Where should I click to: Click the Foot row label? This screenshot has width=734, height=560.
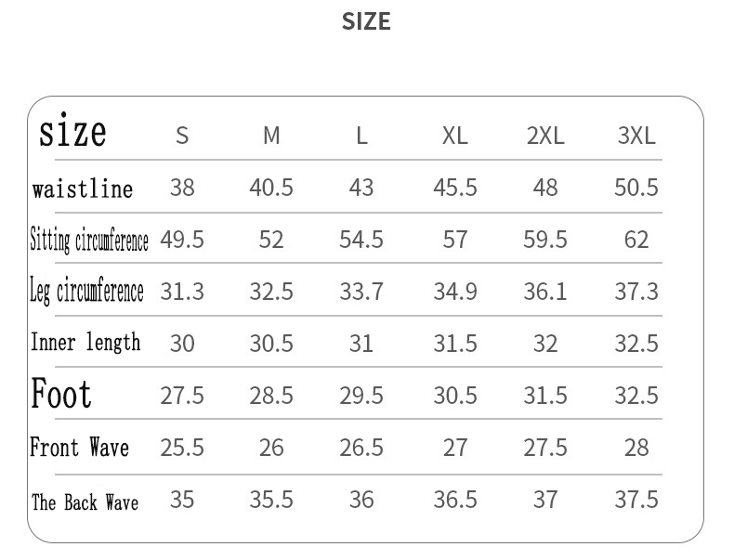[x=61, y=394]
